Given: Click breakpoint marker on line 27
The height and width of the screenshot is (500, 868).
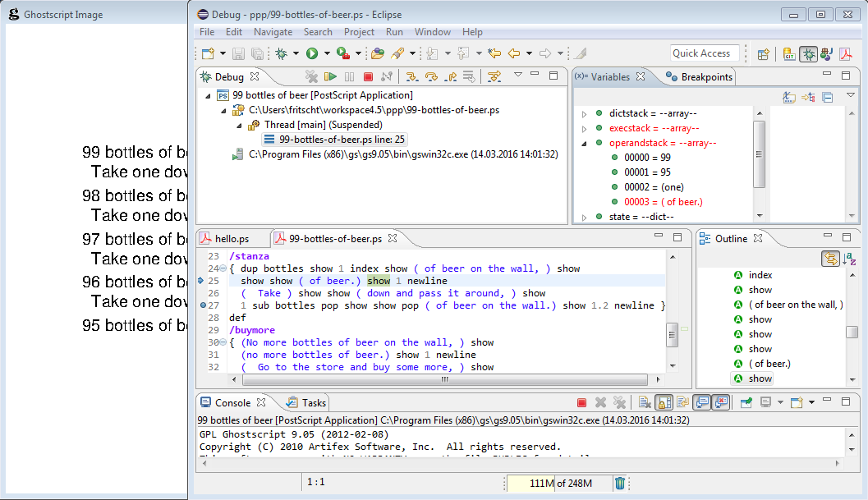Looking at the screenshot, I should point(203,305).
